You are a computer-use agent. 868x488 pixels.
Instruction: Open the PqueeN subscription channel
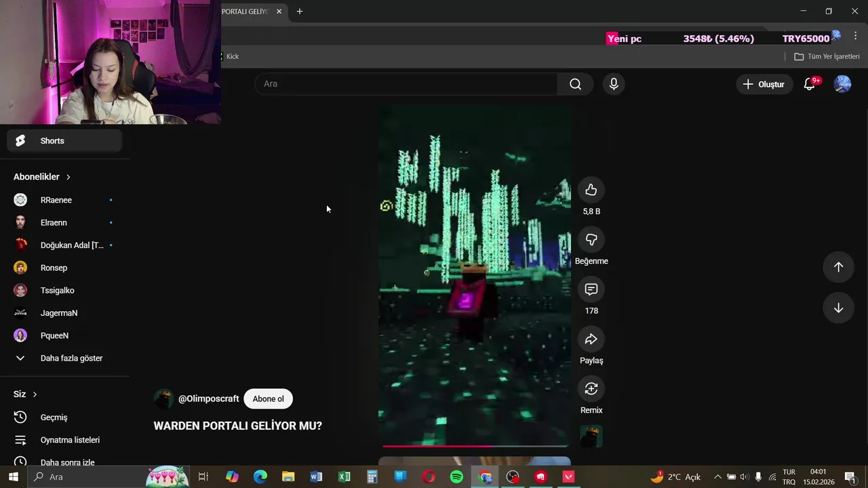[x=64, y=335]
